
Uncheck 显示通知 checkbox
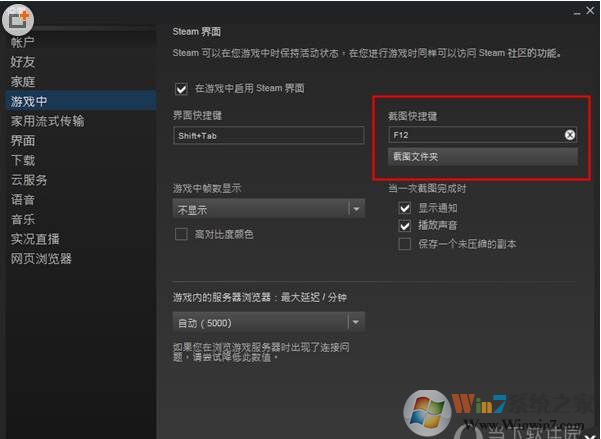tap(405, 208)
